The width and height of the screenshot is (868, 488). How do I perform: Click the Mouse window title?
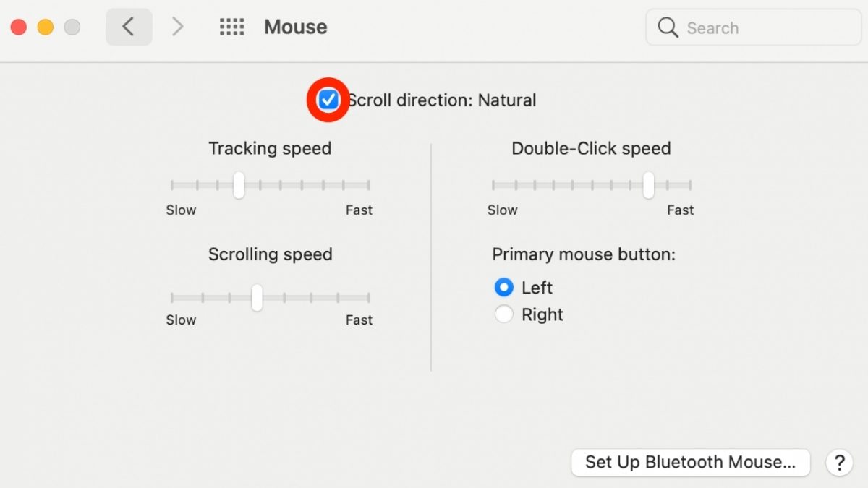tap(295, 27)
